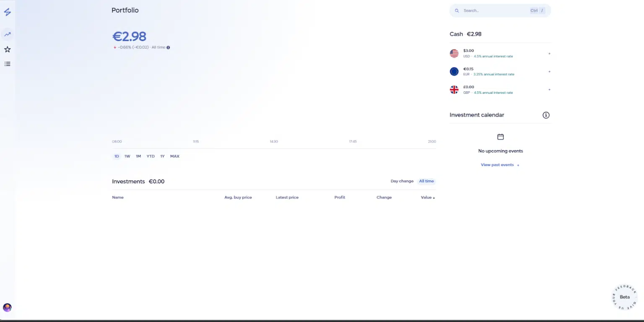Click the list icon in left sidebar
644x322 pixels.
coord(7,63)
